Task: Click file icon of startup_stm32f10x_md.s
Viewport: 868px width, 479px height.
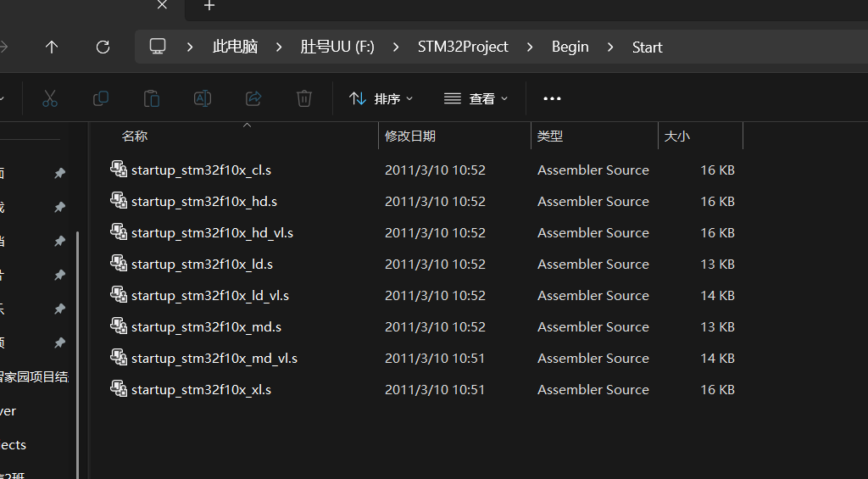Action: (119, 326)
